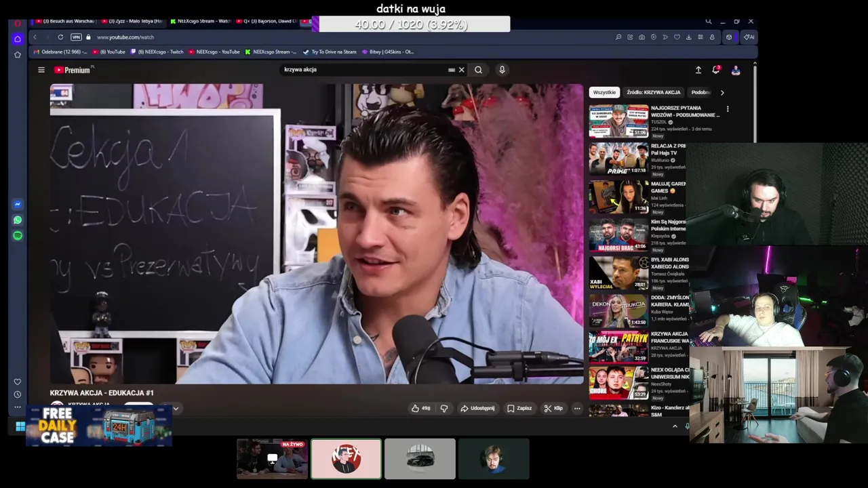868x488 pixels.
Task: Click the 'Zapisz' save button
Action: (519, 408)
